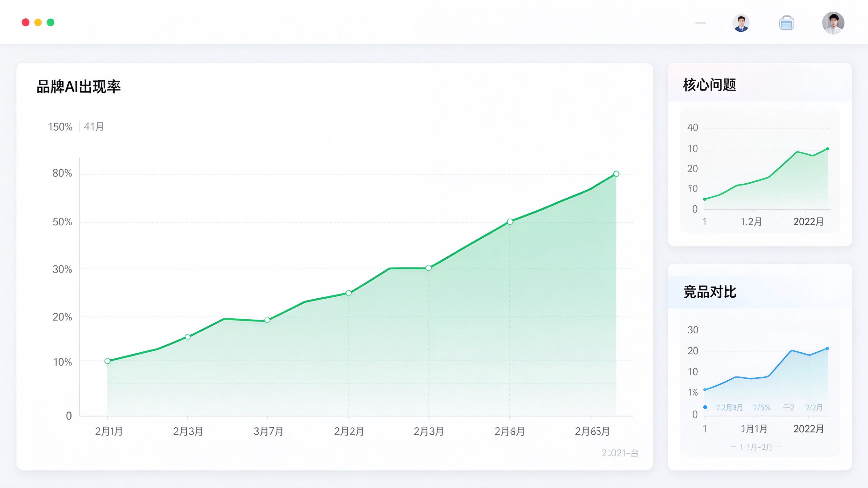Click the 3月7月 axis label

tap(268, 431)
